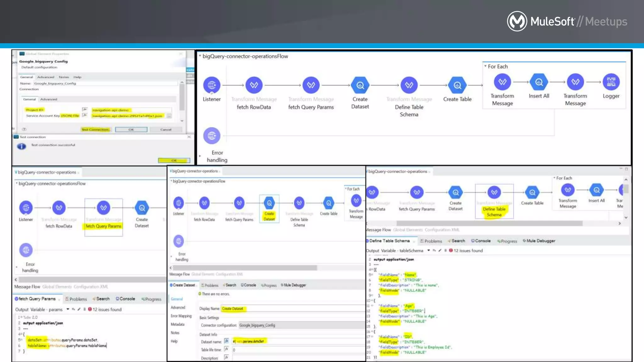Open Notes tab in config dialog
This screenshot has height=362, width=644.
pos(64,77)
